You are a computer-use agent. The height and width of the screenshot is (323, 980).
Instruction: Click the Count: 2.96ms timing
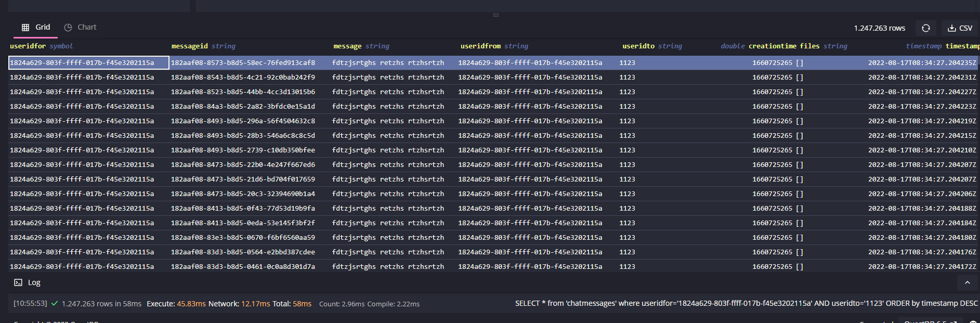tap(342, 304)
